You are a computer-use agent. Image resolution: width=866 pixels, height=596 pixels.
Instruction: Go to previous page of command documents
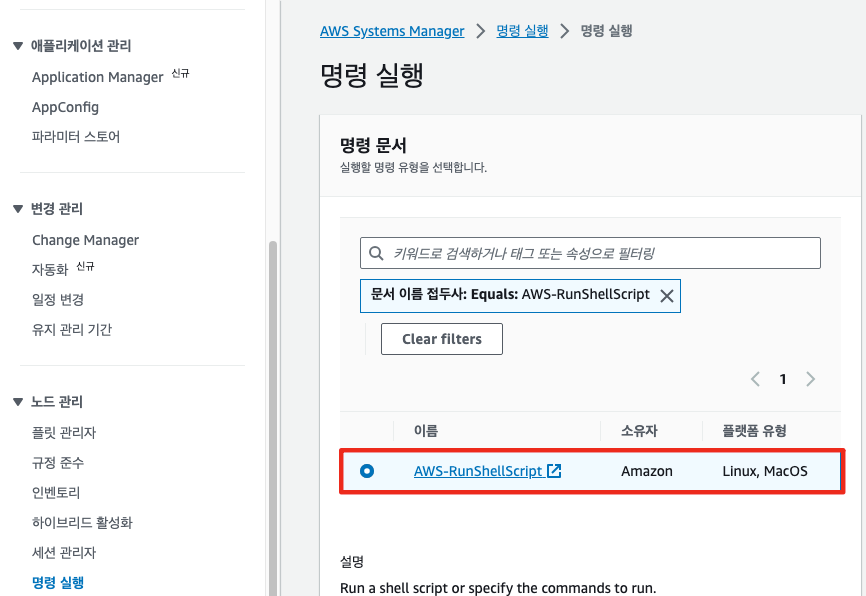756,379
